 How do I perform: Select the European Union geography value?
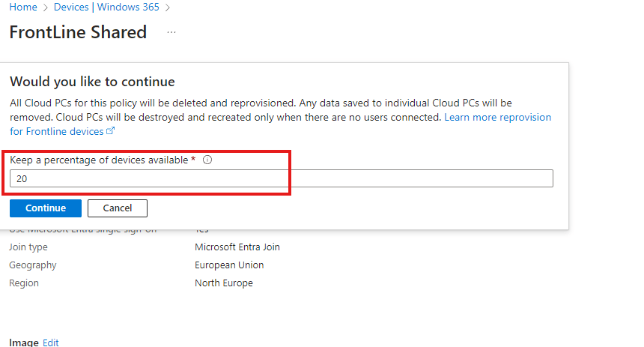pos(229,265)
